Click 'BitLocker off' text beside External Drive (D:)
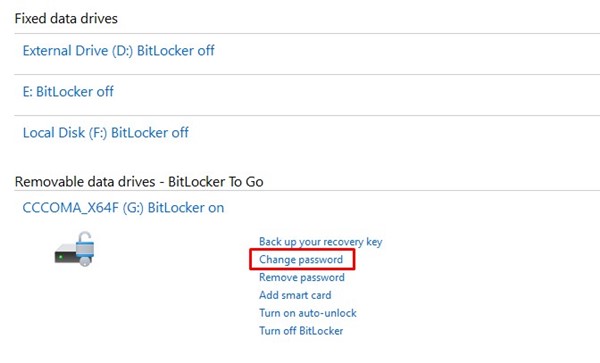600x363 pixels. 176,50
